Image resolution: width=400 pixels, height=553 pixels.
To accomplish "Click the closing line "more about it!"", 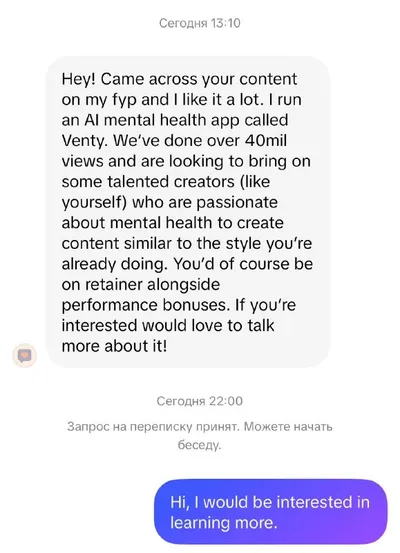I will pyautogui.click(x=114, y=346).
